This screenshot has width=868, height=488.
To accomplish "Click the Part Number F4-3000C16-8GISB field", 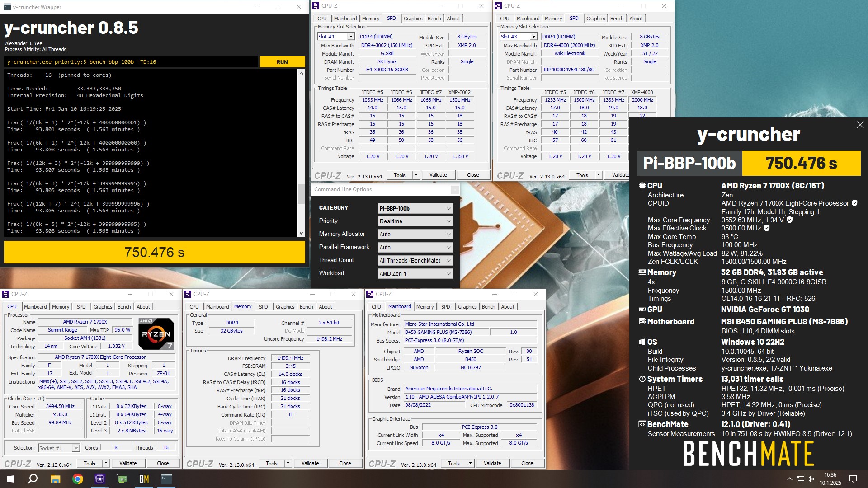I will [x=387, y=70].
